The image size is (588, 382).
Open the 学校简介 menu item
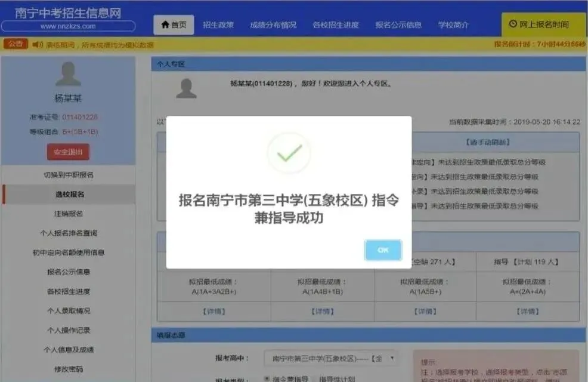(x=453, y=24)
